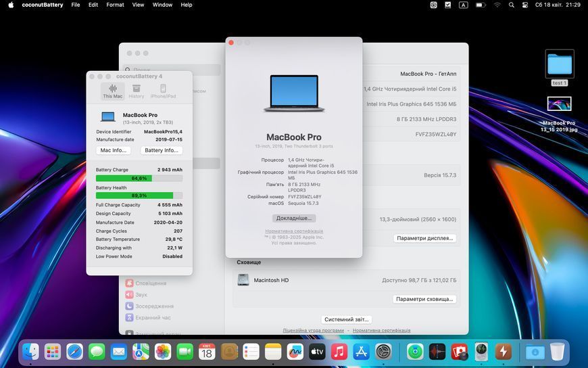The height and width of the screenshot is (368, 588).
Task: Click the Charge Cycles 207 value
Action: (x=178, y=231)
